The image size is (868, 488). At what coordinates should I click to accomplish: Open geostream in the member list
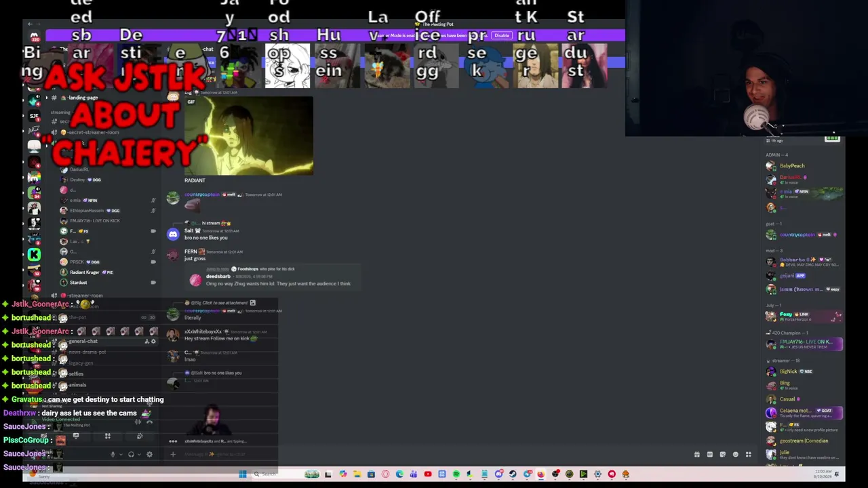point(804,441)
